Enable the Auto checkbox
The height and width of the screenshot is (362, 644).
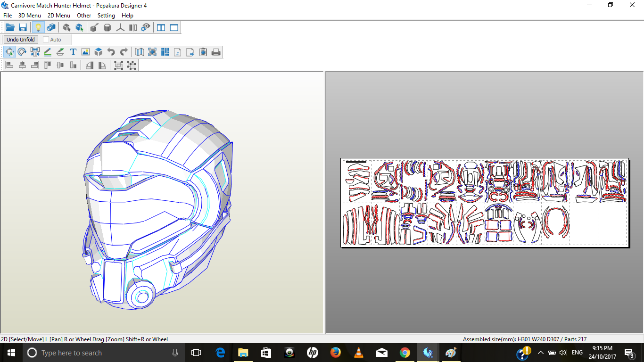pos(46,40)
